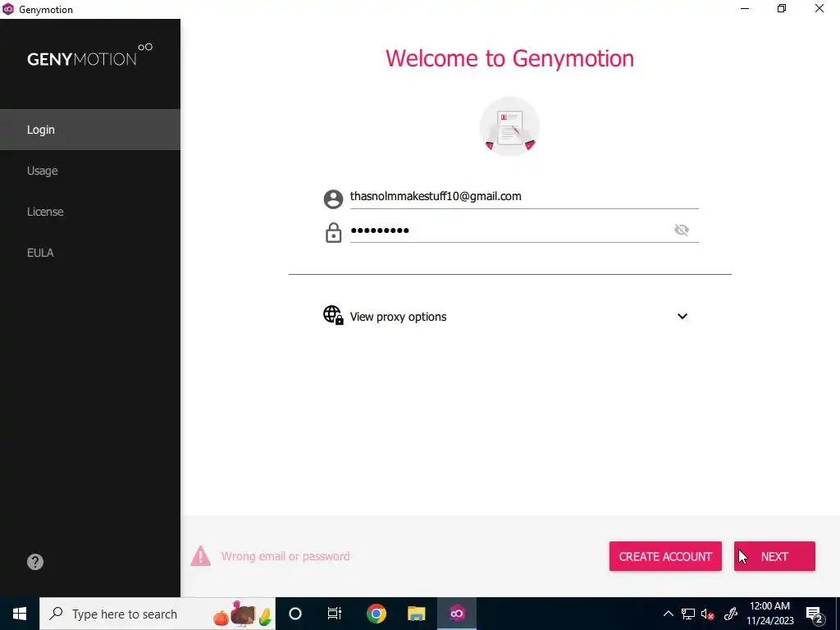Open File Explorer from taskbar
The image size is (840, 630).
pyautogui.click(x=416, y=614)
